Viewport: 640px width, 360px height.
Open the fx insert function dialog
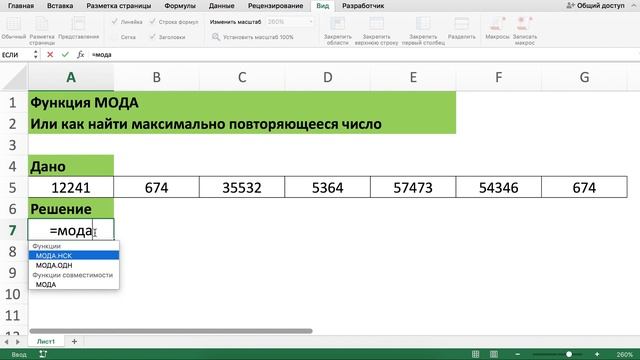point(80,54)
